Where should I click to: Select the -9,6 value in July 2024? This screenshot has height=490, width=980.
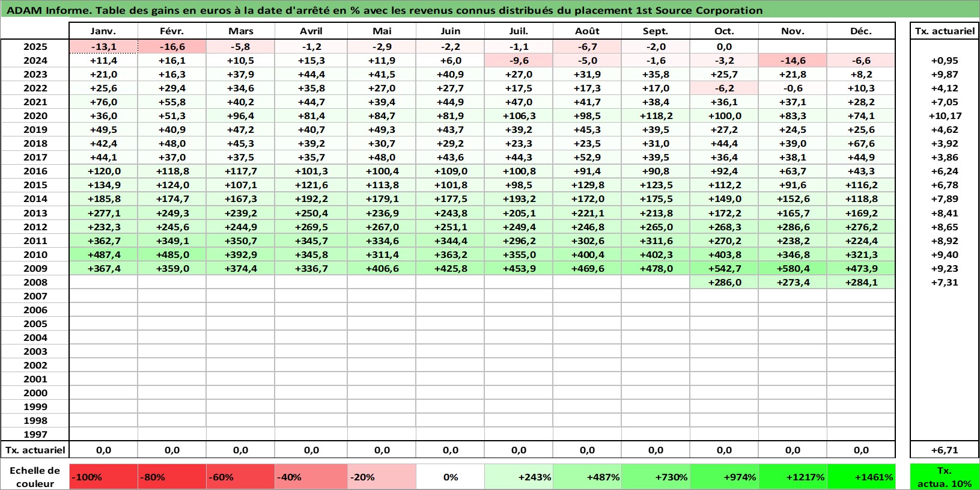click(519, 60)
